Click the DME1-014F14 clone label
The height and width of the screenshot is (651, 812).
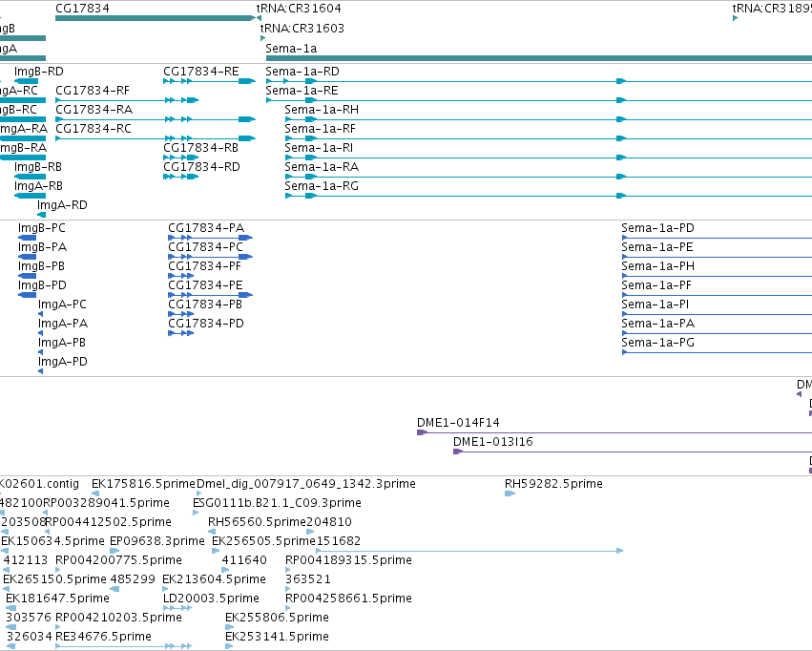pos(458,423)
